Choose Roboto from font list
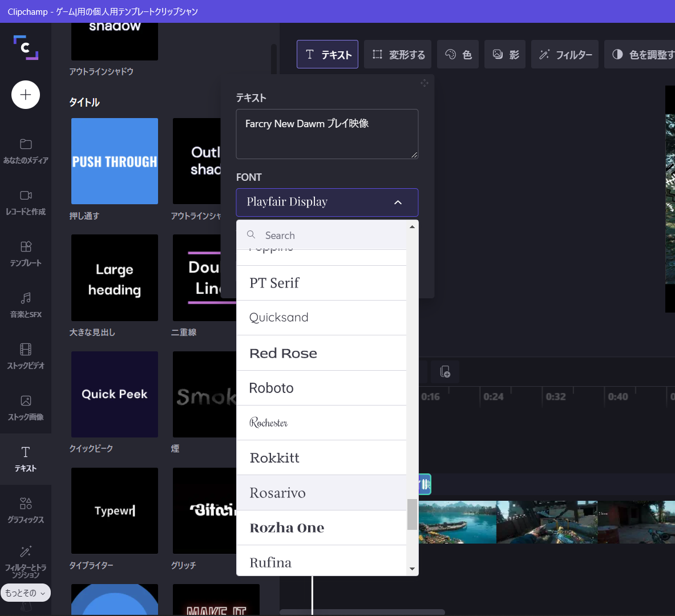This screenshot has height=616, width=675. 321,388
